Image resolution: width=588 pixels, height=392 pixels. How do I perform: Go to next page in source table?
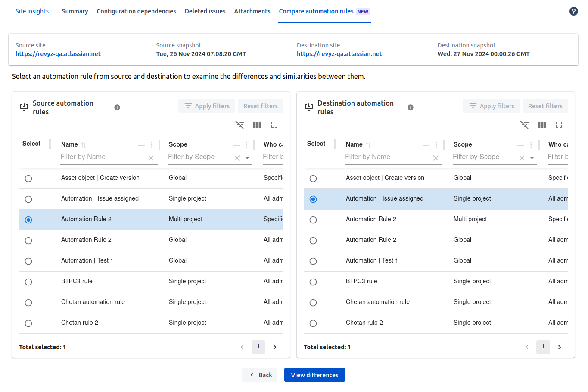click(x=275, y=347)
